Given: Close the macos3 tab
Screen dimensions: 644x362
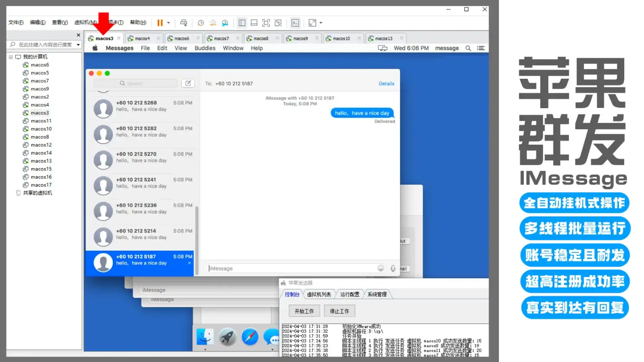Looking at the screenshot, I should [x=119, y=38].
